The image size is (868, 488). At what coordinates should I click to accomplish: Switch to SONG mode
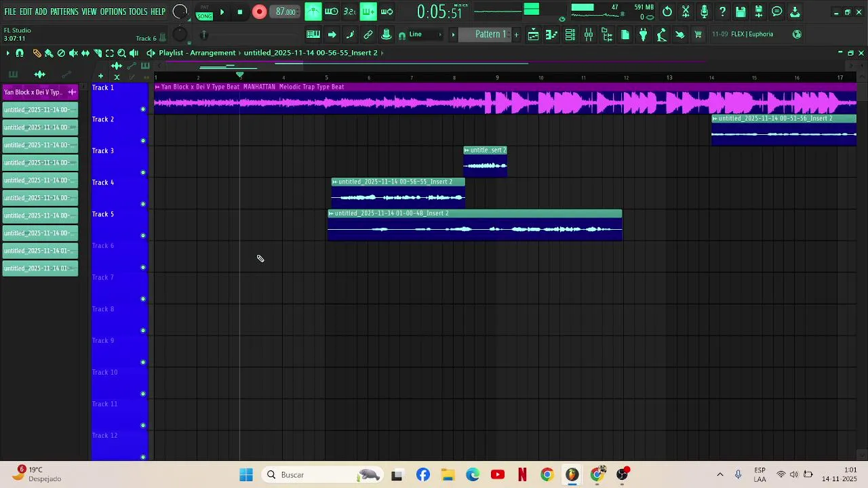[204, 16]
